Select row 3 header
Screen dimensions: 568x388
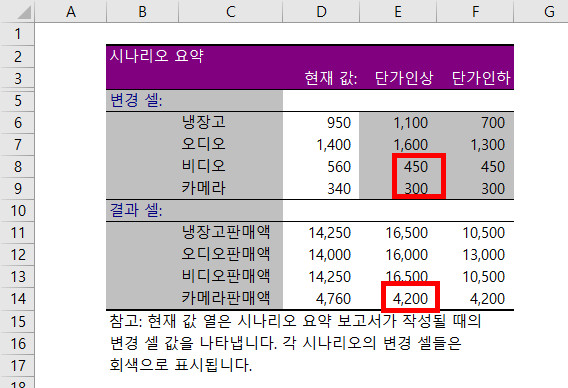click(x=17, y=78)
